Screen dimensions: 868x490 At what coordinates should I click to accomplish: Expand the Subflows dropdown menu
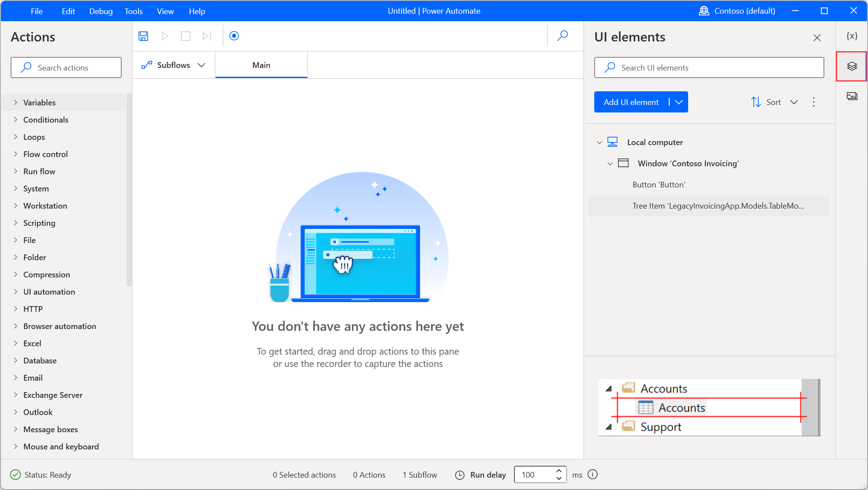[201, 64]
